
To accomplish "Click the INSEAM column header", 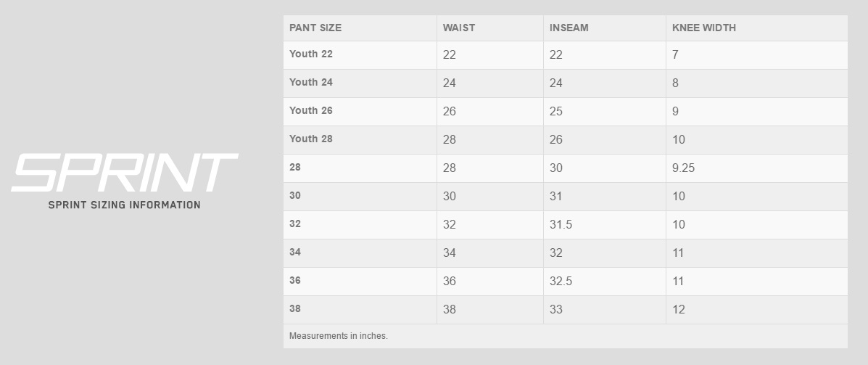I will [569, 28].
